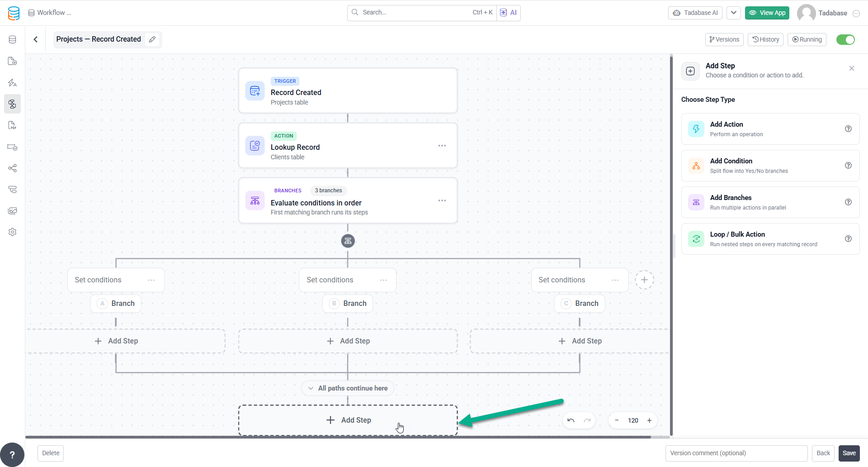Open help for Add Condition
The image size is (868, 467).
pyautogui.click(x=848, y=166)
